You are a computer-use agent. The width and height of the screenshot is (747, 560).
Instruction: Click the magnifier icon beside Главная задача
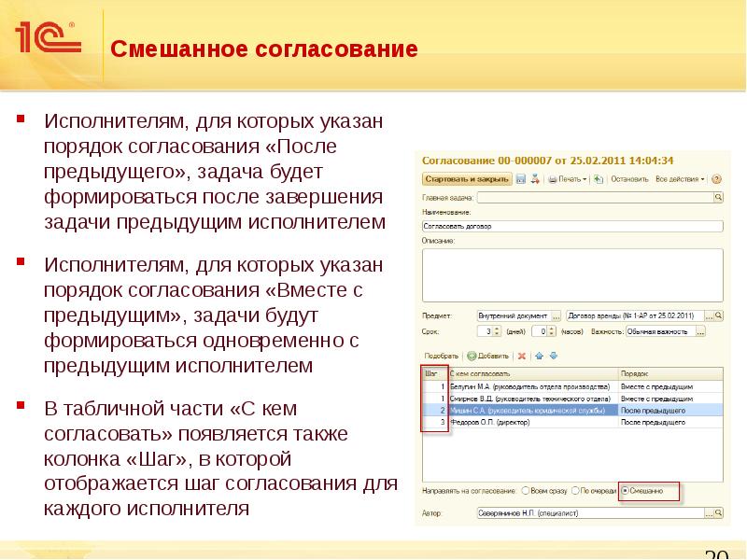(x=717, y=197)
